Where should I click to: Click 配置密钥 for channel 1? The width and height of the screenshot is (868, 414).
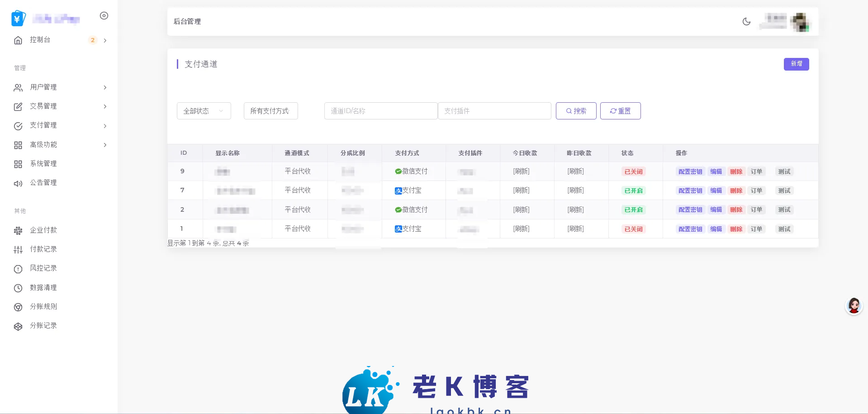(690, 229)
